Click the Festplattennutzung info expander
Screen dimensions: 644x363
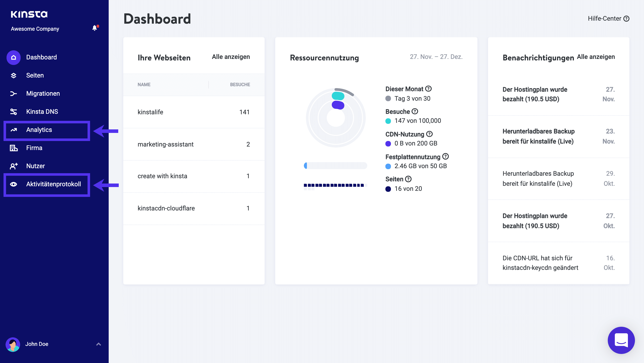446,157
